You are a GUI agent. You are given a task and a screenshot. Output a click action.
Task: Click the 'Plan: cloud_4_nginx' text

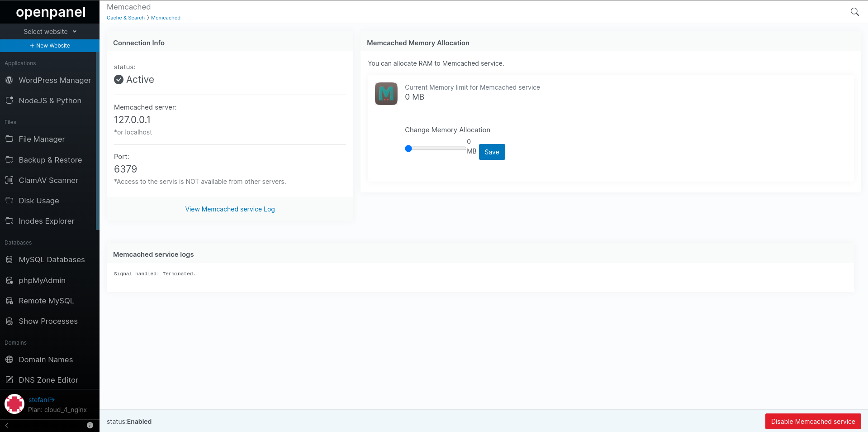(57, 410)
